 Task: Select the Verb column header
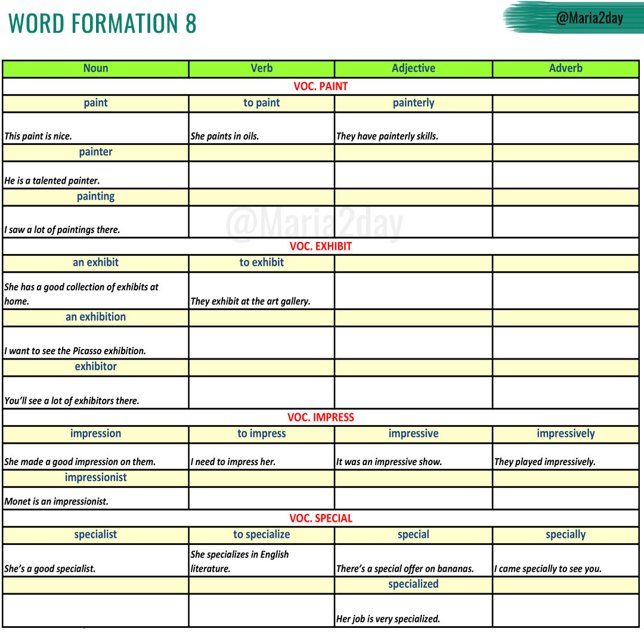(262, 68)
